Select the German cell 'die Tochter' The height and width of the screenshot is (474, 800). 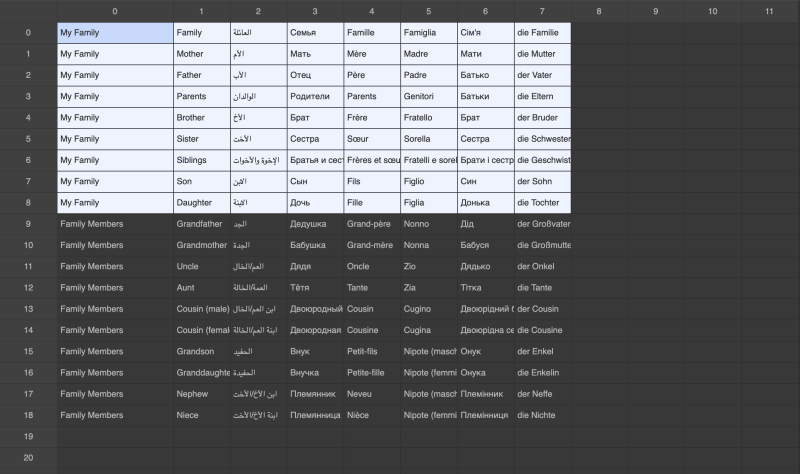pyautogui.click(x=543, y=203)
